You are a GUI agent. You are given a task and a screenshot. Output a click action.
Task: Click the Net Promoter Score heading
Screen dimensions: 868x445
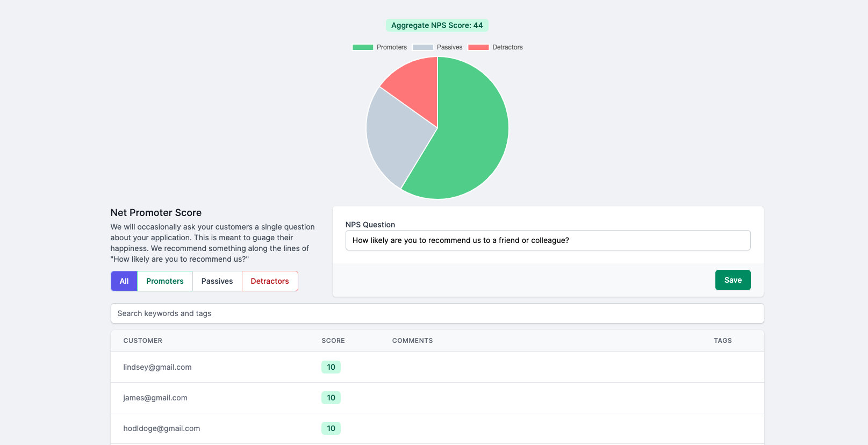(156, 213)
